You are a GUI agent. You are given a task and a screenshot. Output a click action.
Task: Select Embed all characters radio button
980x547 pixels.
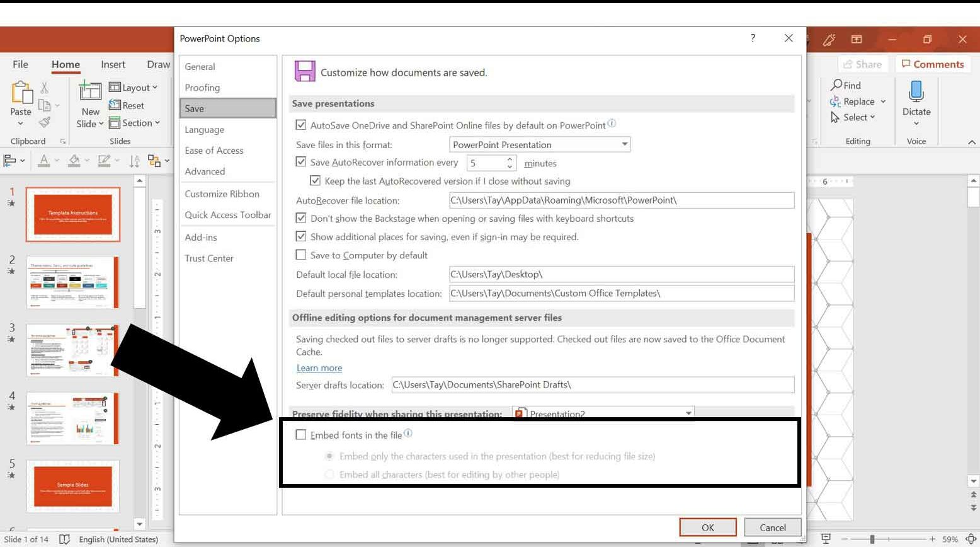pos(329,474)
